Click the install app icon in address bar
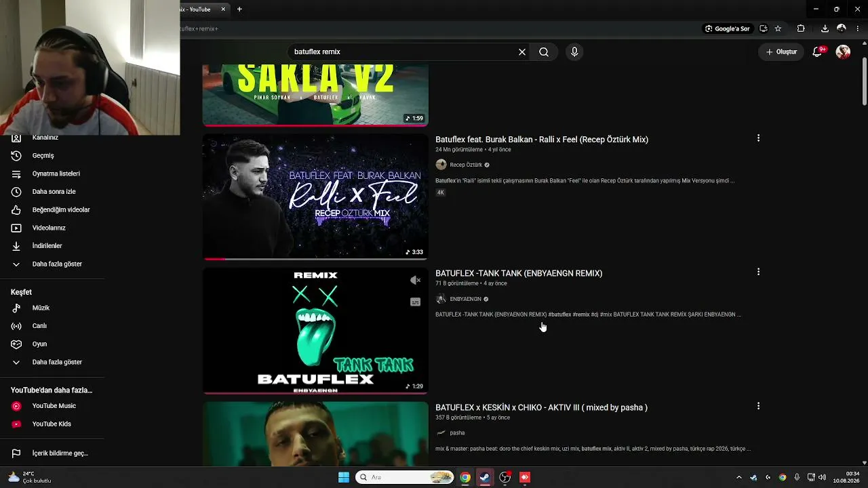The image size is (868, 488). point(764,28)
